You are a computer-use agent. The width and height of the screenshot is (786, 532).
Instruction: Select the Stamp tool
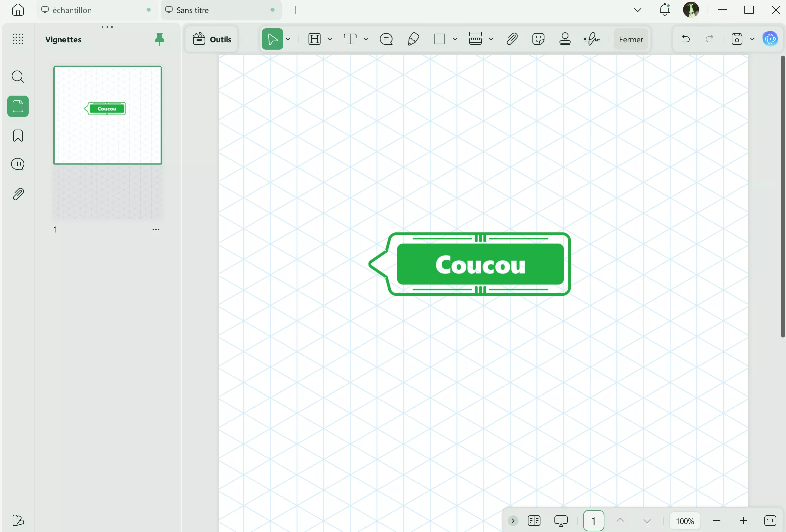[565, 39]
